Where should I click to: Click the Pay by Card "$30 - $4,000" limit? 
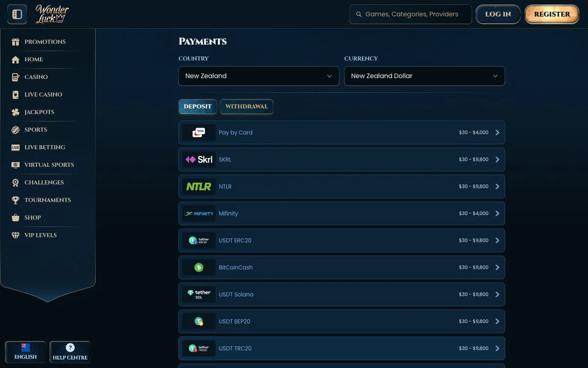(473, 132)
